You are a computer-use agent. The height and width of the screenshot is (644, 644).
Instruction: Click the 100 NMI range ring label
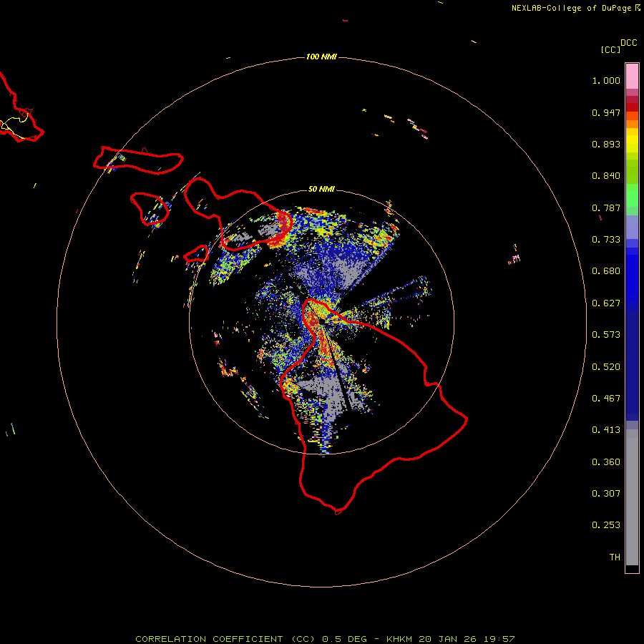pyautogui.click(x=321, y=57)
